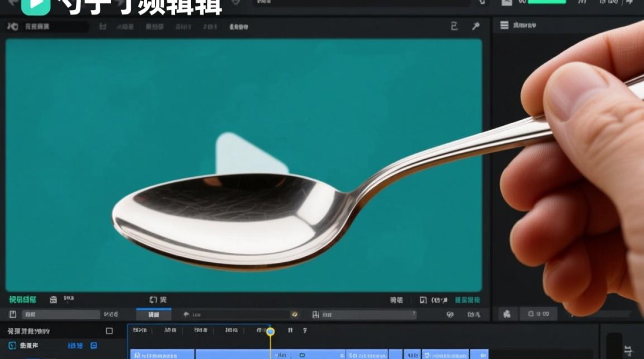This screenshot has height=359, width=644.
Task: Click the round timeline playhead handle
Action: [271, 331]
